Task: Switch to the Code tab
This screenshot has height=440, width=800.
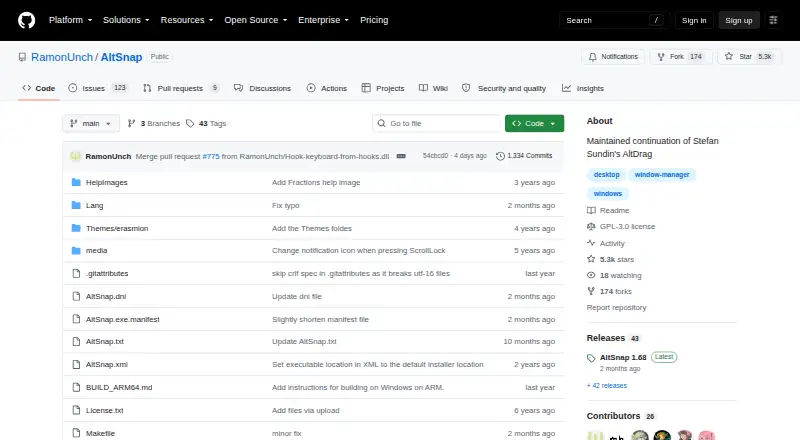Action: click(39, 88)
